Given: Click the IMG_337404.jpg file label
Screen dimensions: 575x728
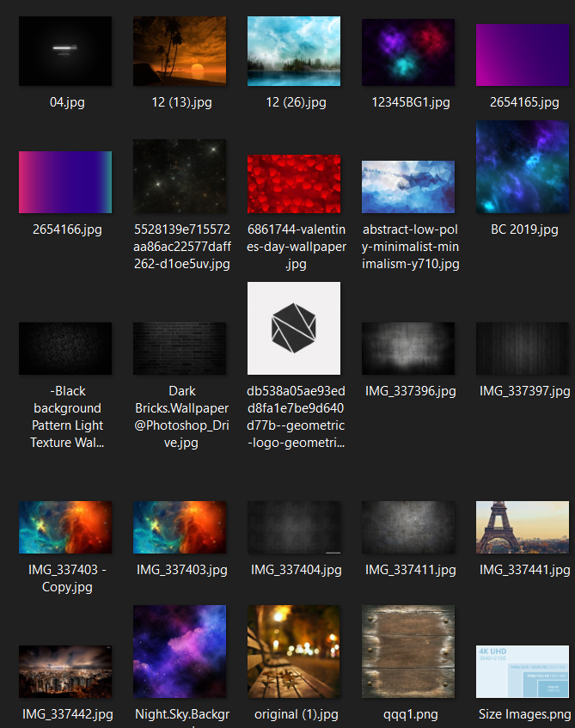Looking at the screenshot, I should [x=297, y=570].
